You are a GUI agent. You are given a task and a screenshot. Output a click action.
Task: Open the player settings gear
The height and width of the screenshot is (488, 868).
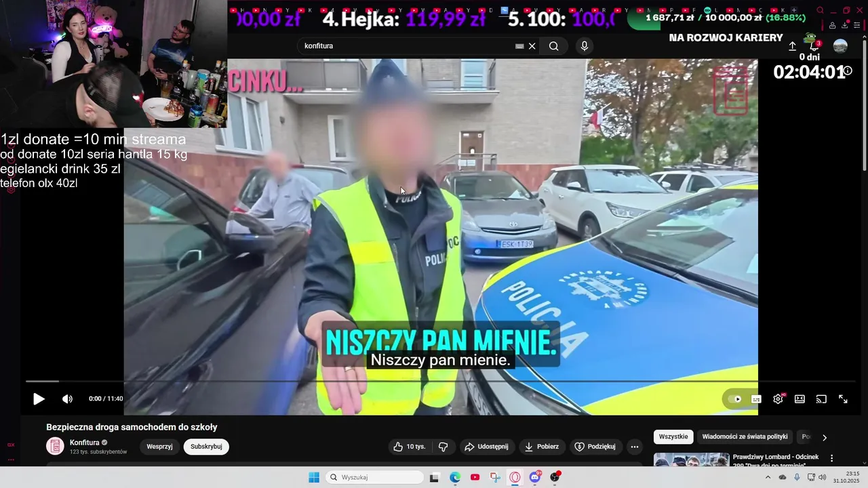pos(778,399)
